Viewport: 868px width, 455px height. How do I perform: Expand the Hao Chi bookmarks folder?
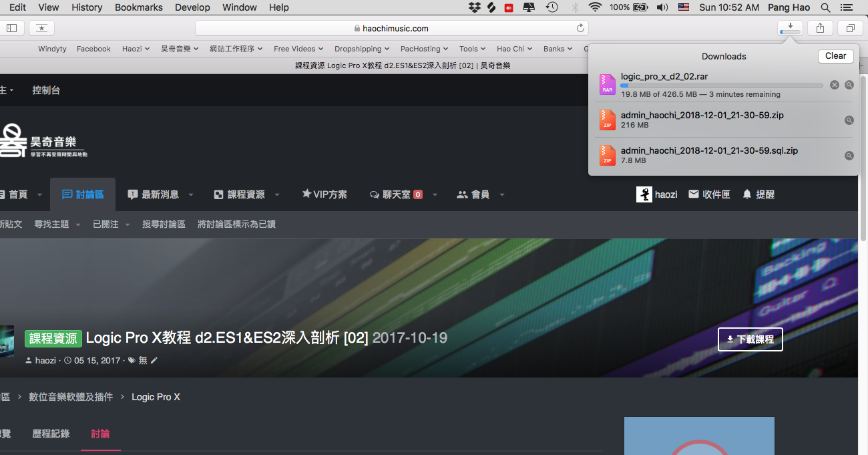pos(514,49)
